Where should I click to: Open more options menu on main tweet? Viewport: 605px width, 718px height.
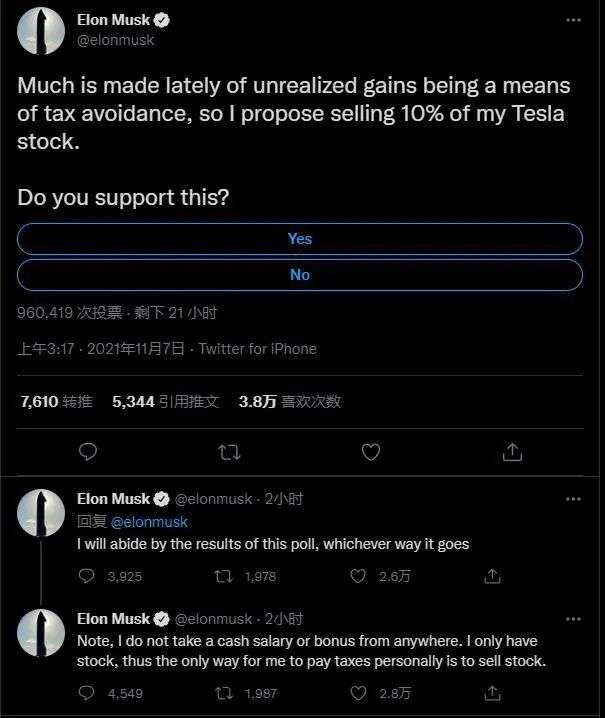(572, 20)
